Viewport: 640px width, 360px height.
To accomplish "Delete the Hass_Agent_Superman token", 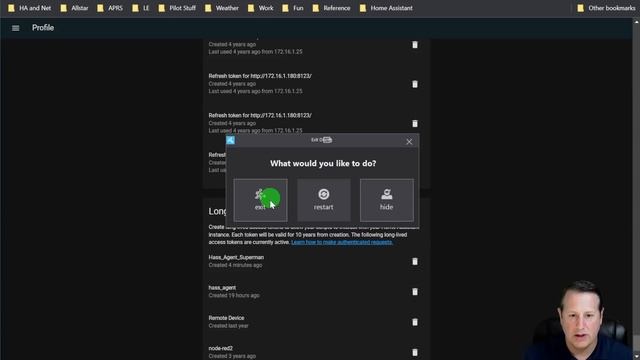I will pos(415,261).
